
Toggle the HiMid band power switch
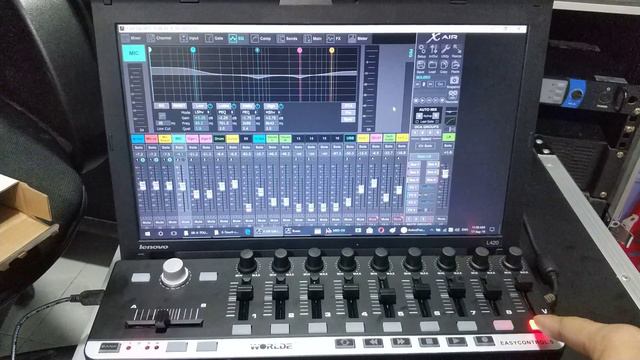click(x=258, y=106)
